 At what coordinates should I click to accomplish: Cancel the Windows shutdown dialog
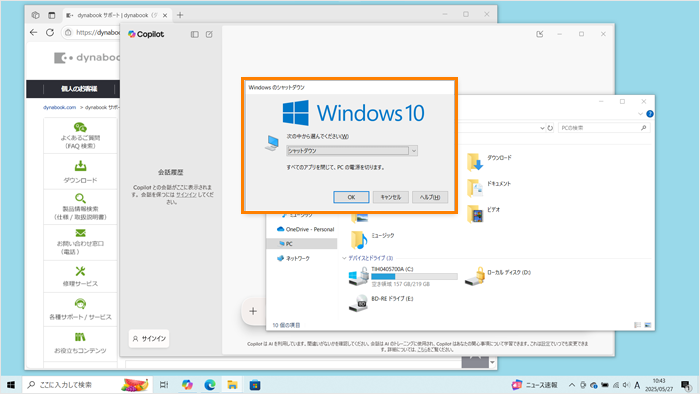tap(390, 197)
